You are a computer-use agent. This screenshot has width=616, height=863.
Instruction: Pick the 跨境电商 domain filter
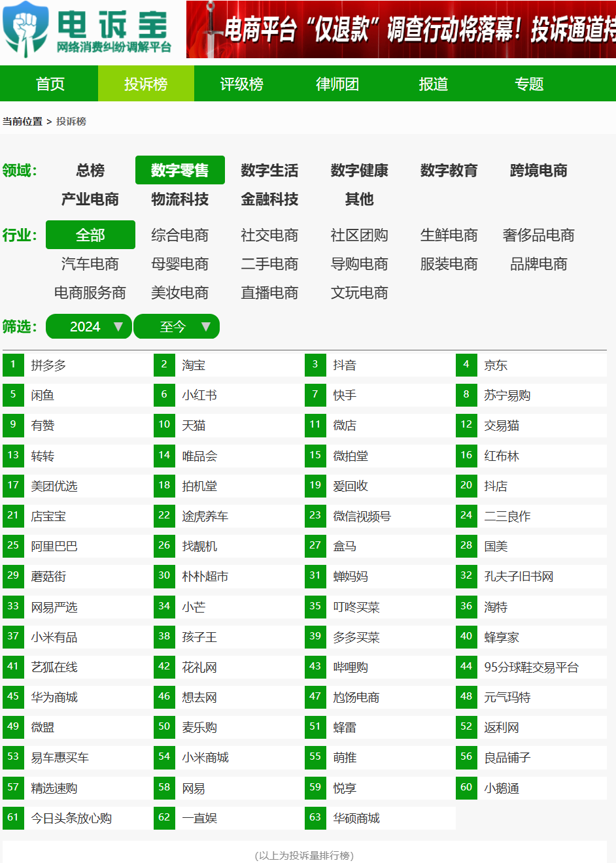pyautogui.click(x=538, y=170)
